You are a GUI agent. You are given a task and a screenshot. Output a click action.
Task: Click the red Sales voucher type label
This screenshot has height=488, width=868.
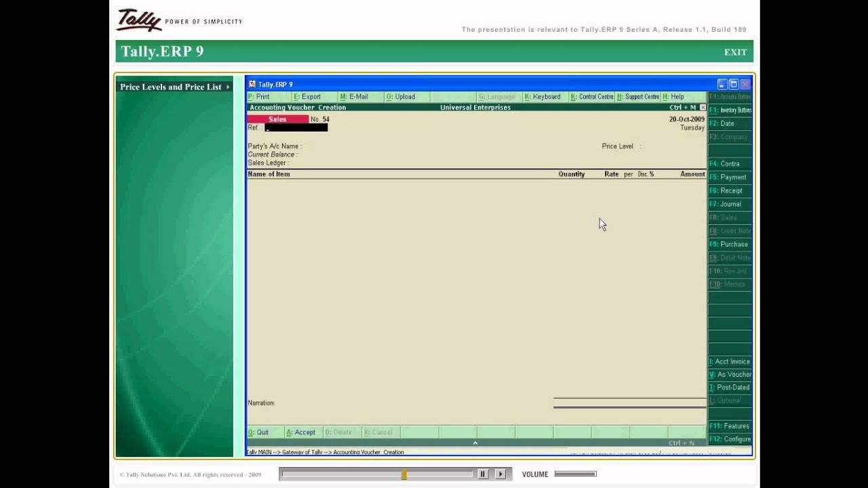(277, 119)
